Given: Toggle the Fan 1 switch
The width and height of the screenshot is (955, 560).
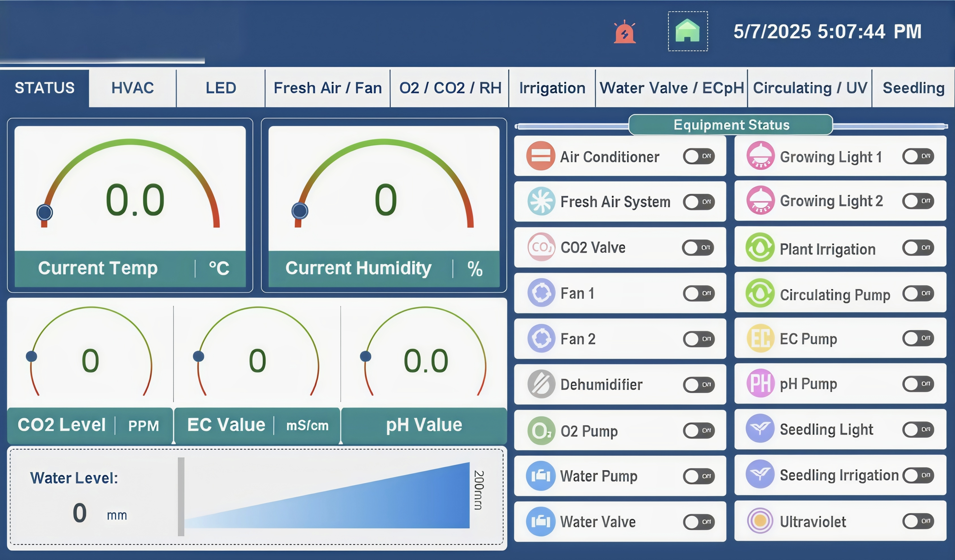Looking at the screenshot, I should coord(698,293).
